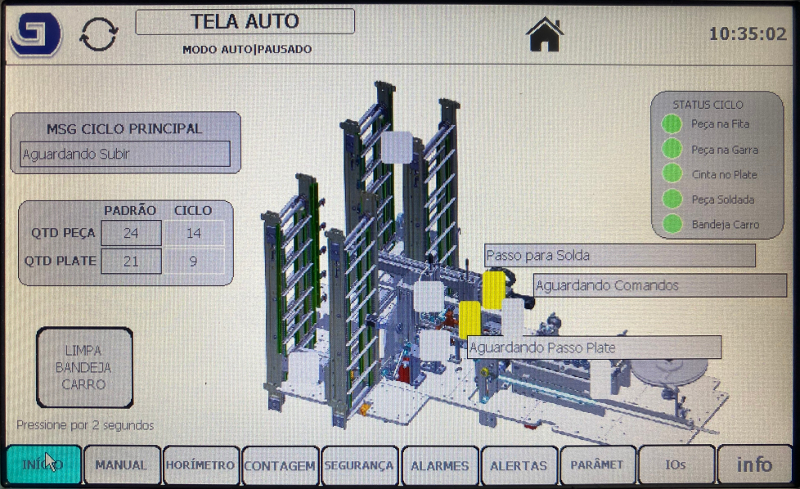The height and width of the screenshot is (489, 800).
Task: Click the green Peça Soldada indicator
Action: [x=672, y=199]
